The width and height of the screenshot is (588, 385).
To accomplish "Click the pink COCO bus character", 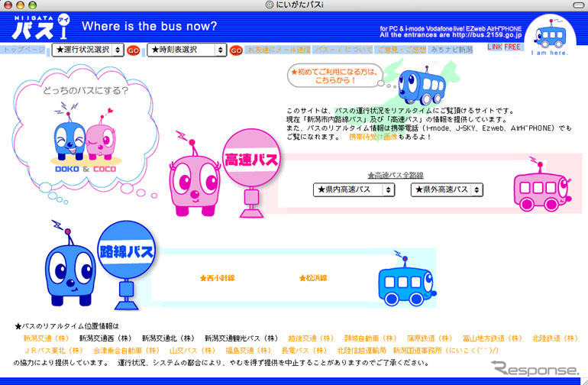I will [x=194, y=174].
